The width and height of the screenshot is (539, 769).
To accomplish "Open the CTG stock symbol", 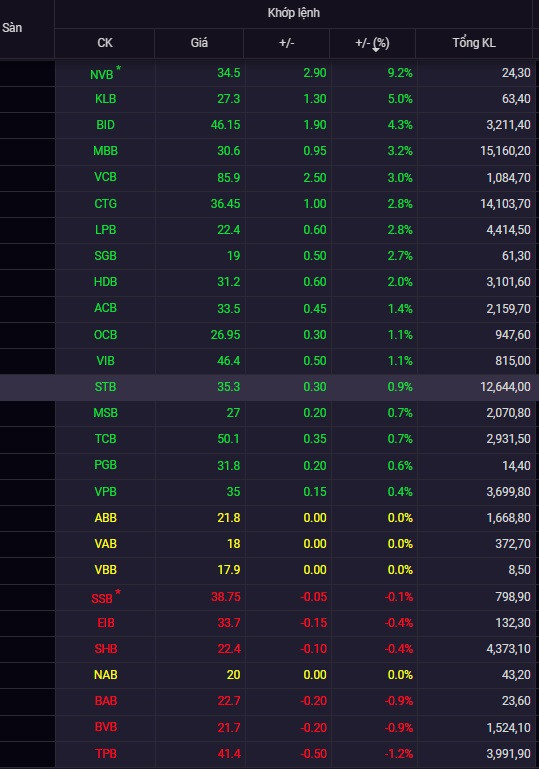I will point(105,204).
